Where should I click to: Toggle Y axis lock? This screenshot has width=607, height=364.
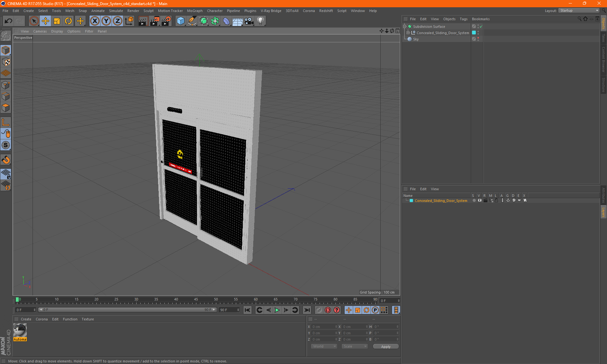click(x=106, y=21)
